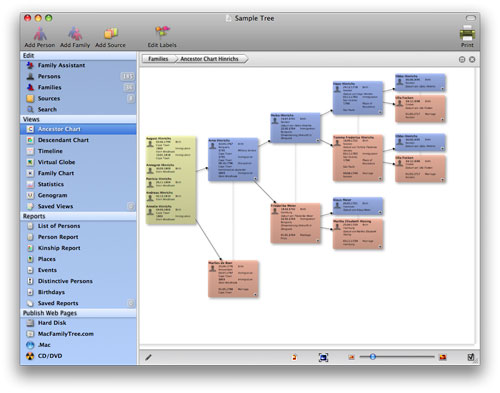
Task: Choose the .Mac publishing option
Action: [x=78, y=345]
